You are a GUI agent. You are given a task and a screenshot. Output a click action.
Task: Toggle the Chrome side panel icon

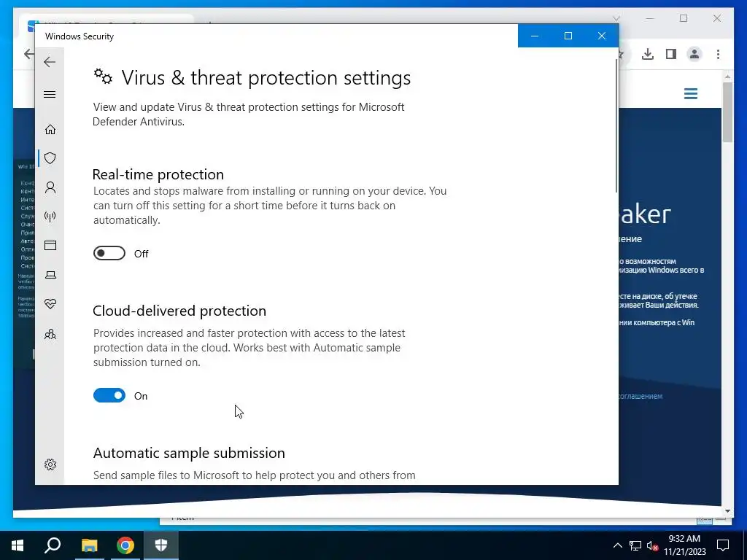pos(671,54)
